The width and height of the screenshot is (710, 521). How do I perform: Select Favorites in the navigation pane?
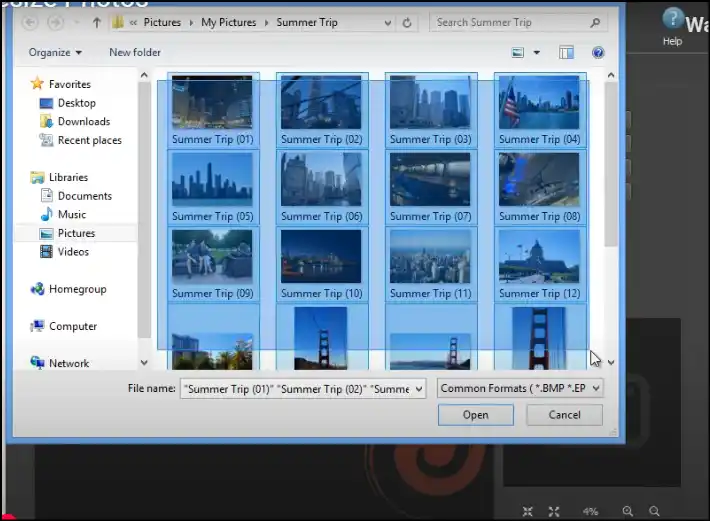pyautogui.click(x=61, y=84)
